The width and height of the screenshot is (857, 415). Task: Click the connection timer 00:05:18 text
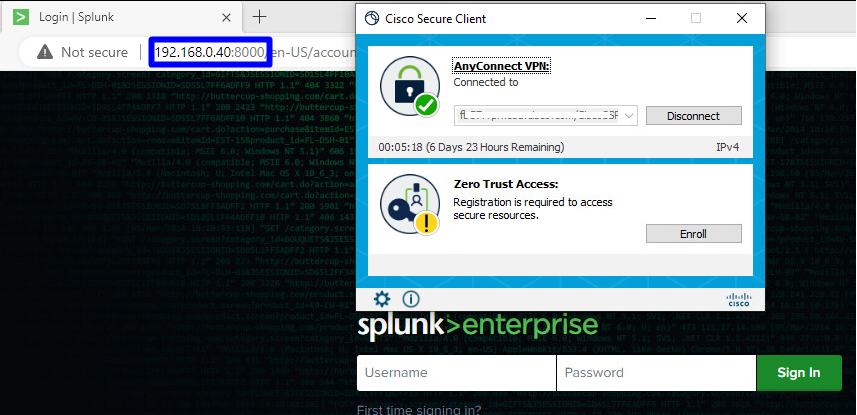(x=471, y=147)
